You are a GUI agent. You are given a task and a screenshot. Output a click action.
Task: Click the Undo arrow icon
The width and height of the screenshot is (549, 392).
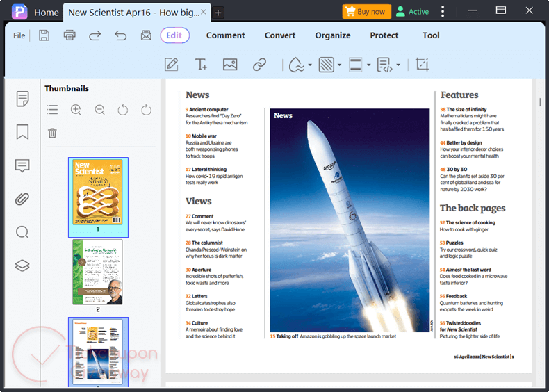point(120,35)
